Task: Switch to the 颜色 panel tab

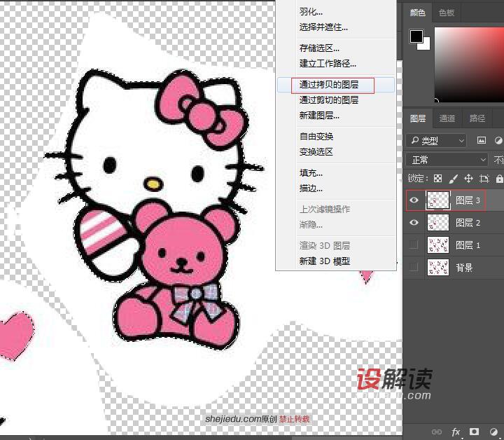Action: pos(417,13)
